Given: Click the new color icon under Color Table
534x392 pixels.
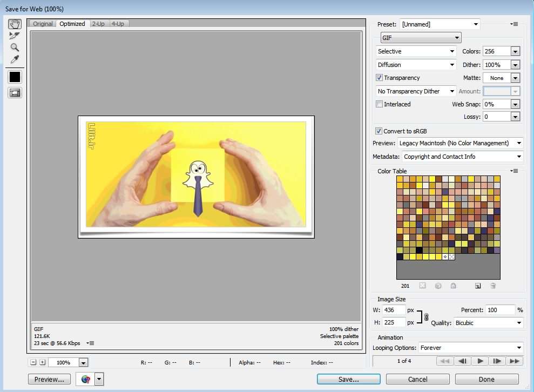Looking at the screenshot, I should click(478, 286).
